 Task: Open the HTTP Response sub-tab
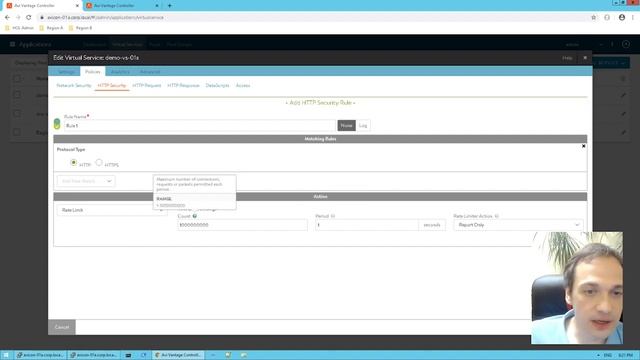tap(183, 85)
